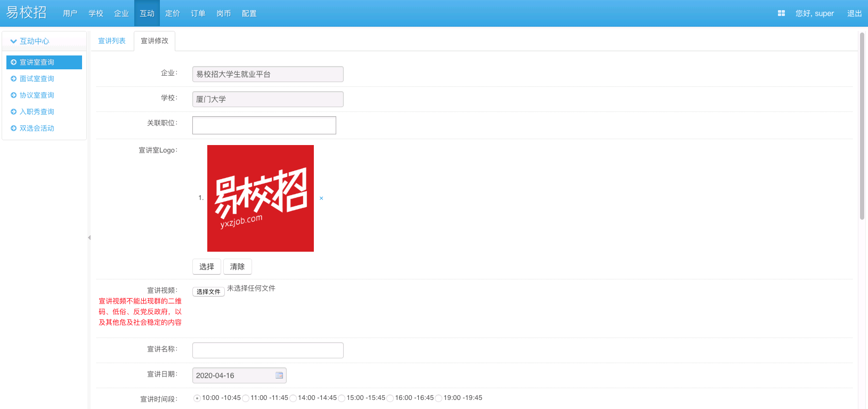Collapse the 互动中心 sidebar section
This screenshot has height=409, width=868.
tap(14, 41)
